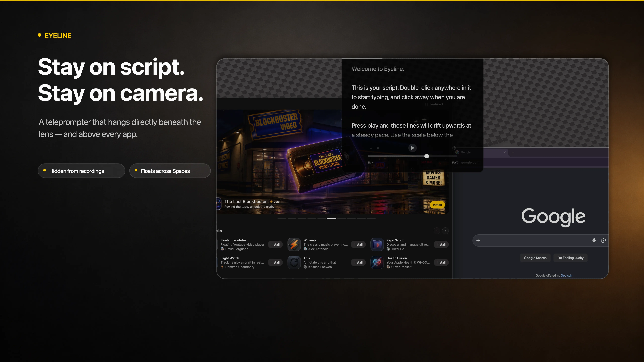
Task: Click the teleprompter speed slider handle
Action: coord(427,156)
